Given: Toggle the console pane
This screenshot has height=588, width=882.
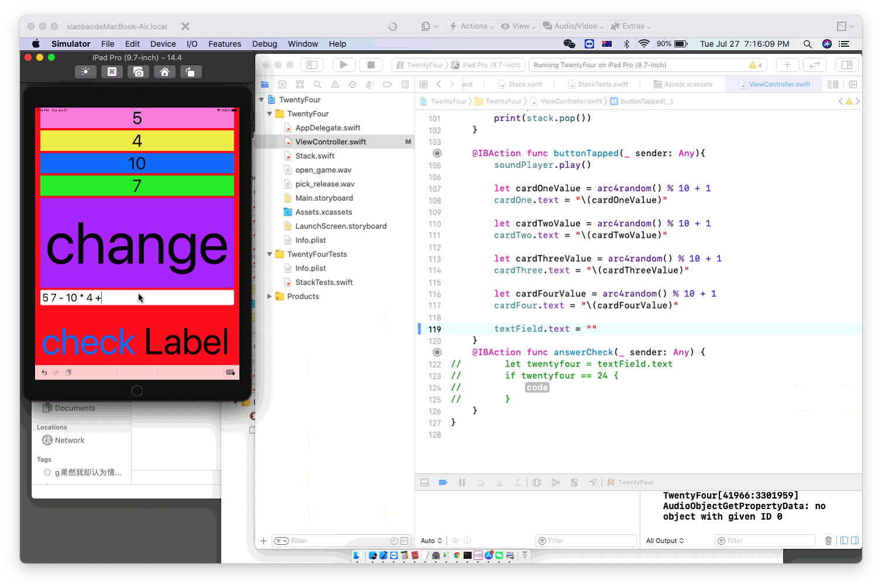Looking at the screenshot, I should click(855, 541).
